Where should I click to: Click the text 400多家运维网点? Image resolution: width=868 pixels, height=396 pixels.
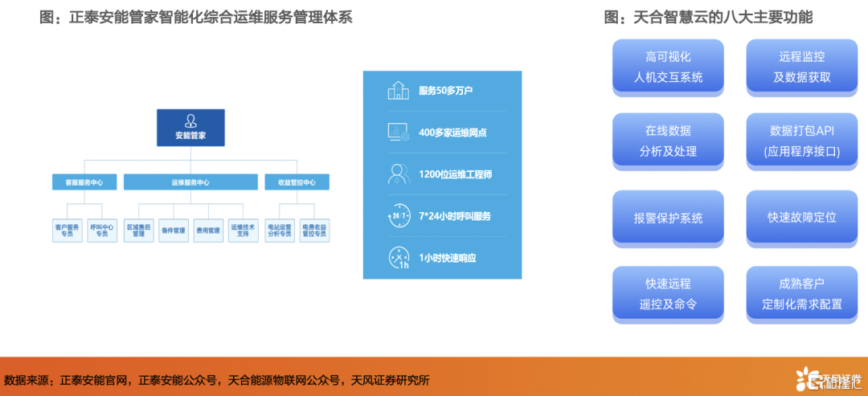(452, 133)
